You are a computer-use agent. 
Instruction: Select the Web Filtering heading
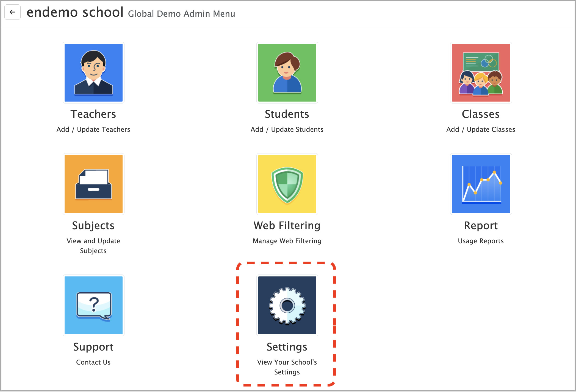[287, 225]
